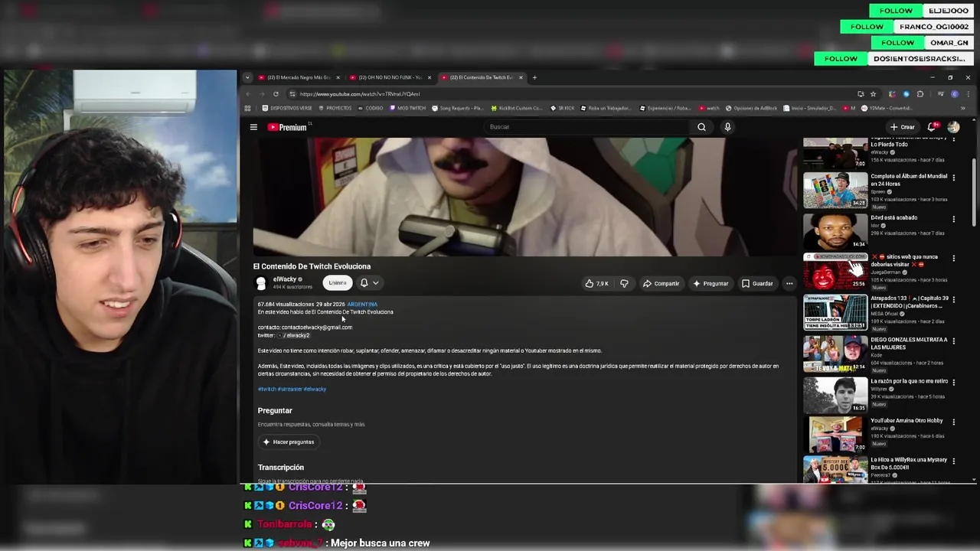Options menu for La razón por la que
Image resolution: width=980 pixels, height=551 pixels.
click(953, 382)
